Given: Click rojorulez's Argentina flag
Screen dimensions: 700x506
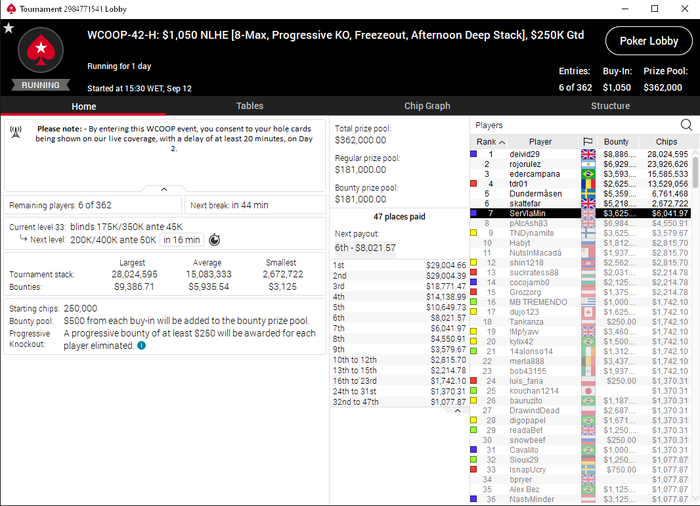Looking at the screenshot, I should coord(588,164).
